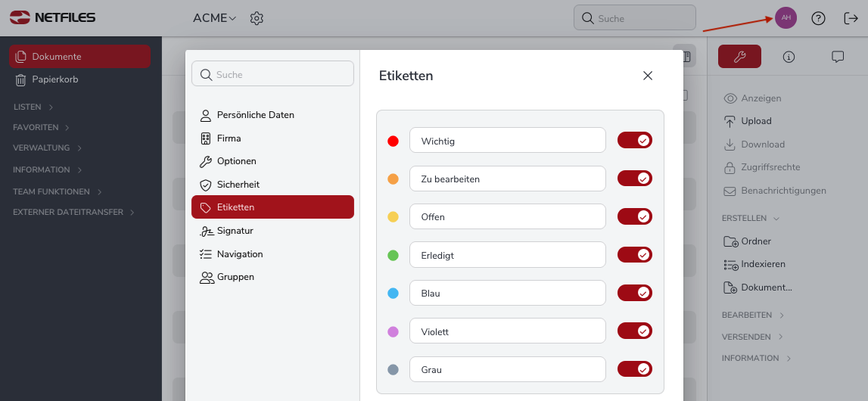Open the comments speech bubble icon
The image size is (868, 401).
pyautogui.click(x=838, y=57)
